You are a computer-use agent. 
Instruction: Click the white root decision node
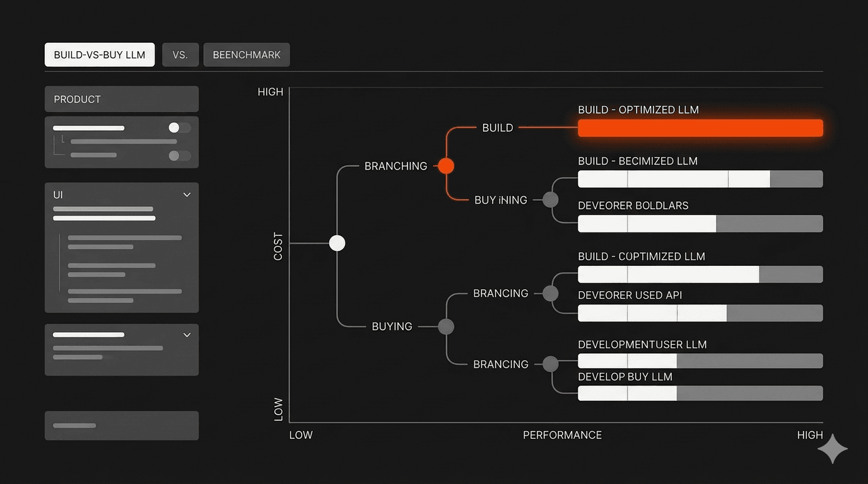pyautogui.click(x=337, y=243)
